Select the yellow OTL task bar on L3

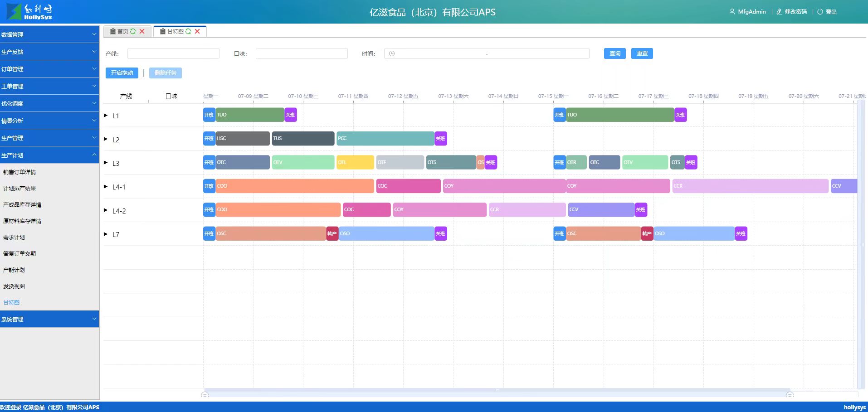355,162
